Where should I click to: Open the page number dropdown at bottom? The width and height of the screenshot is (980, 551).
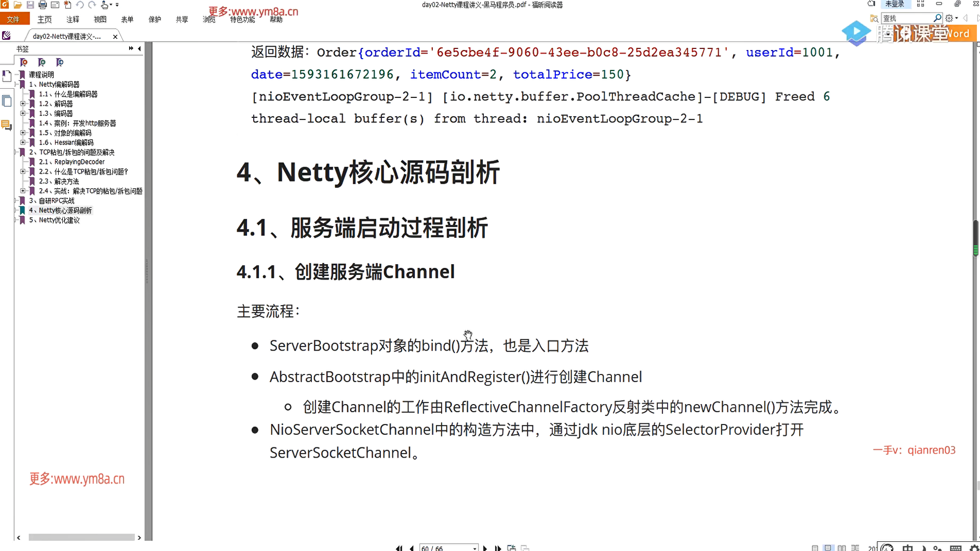tap(475, 548)
